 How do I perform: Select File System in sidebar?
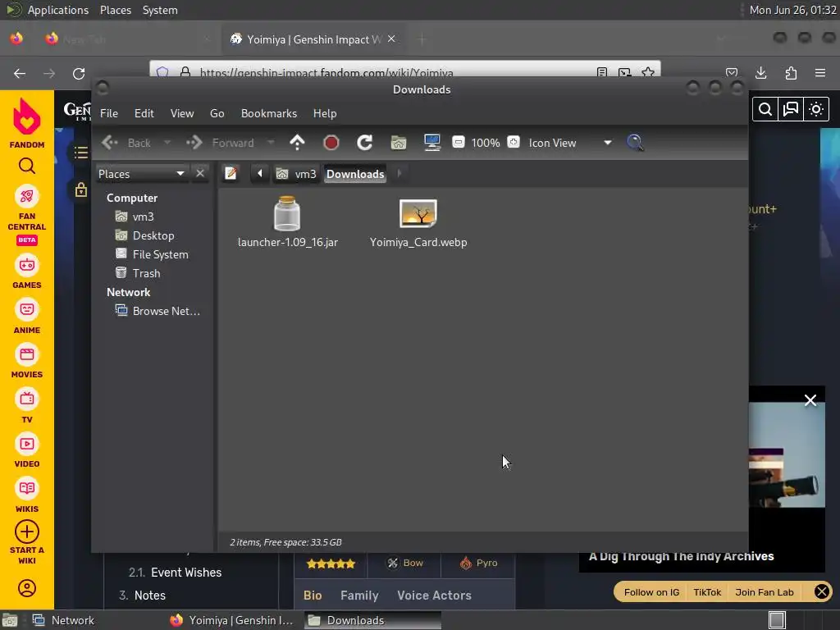click(152, 254)
